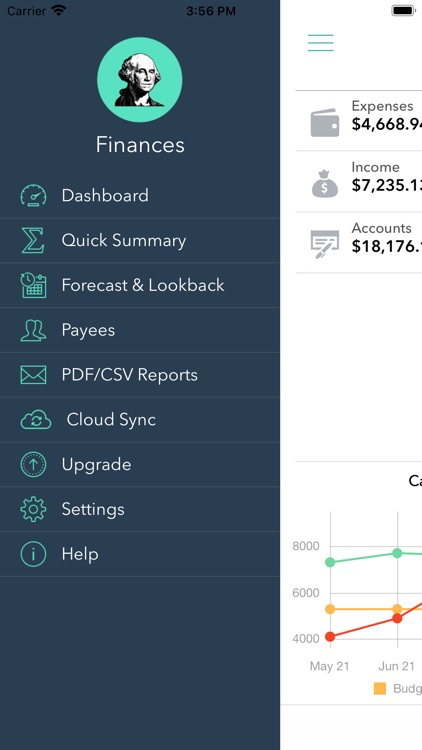Select Quick Summary from the sidebar
The image size is (422, 750).
140,240
